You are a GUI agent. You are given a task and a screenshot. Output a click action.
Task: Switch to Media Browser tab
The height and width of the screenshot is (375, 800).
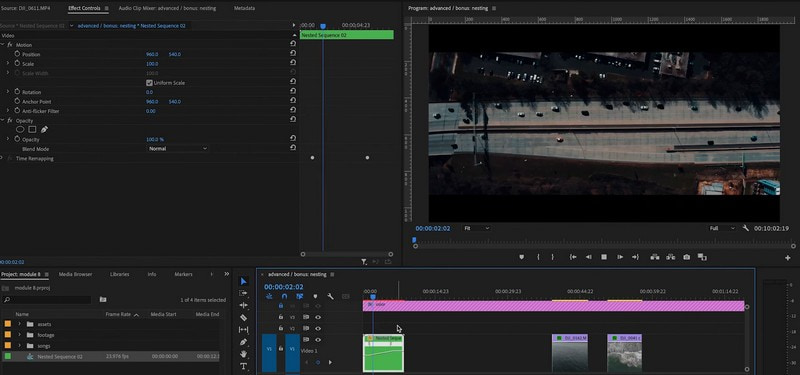76,274
